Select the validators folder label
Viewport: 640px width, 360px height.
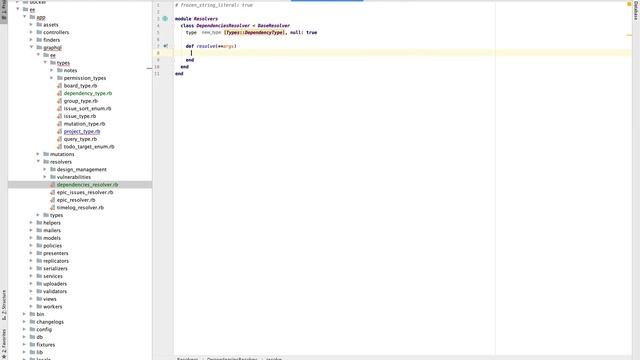(x=55, y=291)
